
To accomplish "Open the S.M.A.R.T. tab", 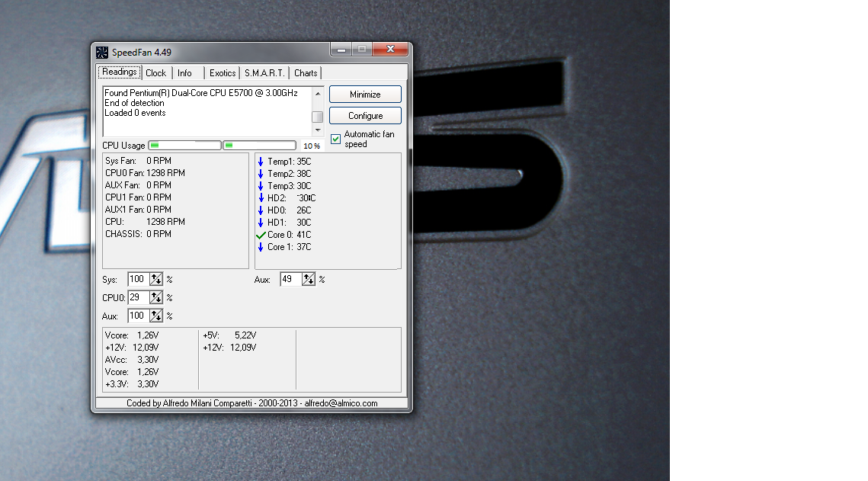I will point(264,73).
